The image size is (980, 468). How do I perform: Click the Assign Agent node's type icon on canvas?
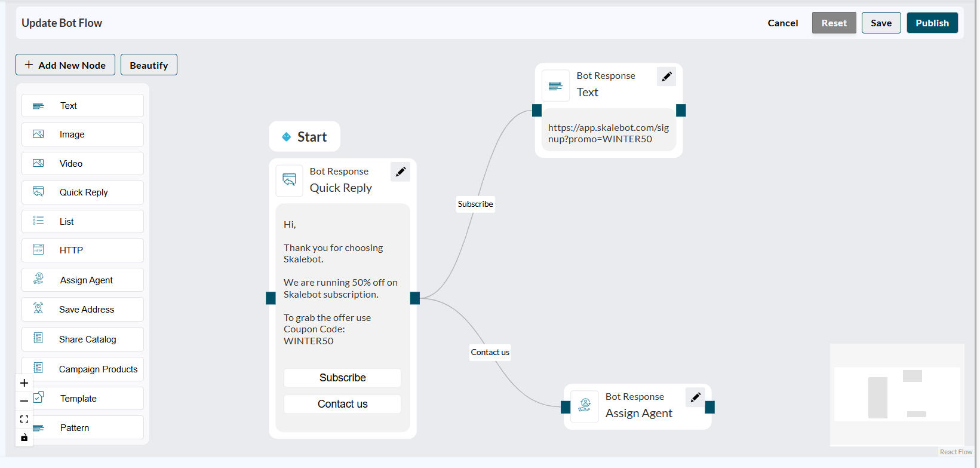pyautogui.click(x=585, y=406)
